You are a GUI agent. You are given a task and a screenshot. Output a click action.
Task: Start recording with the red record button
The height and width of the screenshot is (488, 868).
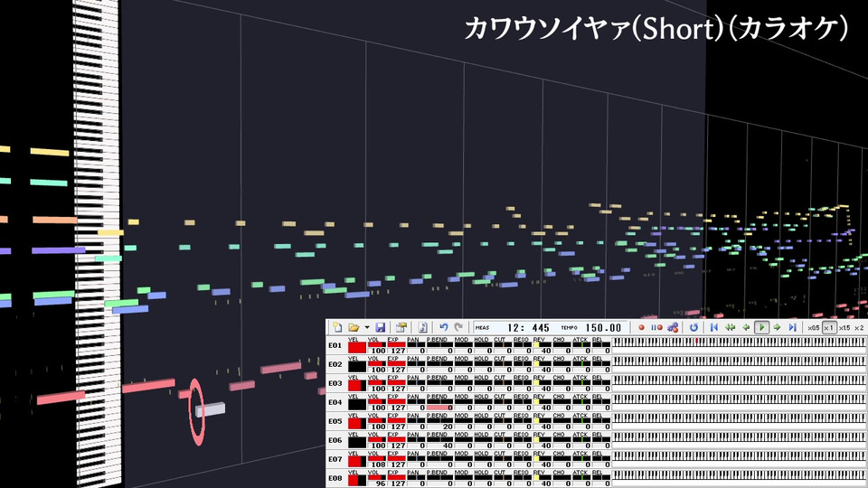point(641,327)
